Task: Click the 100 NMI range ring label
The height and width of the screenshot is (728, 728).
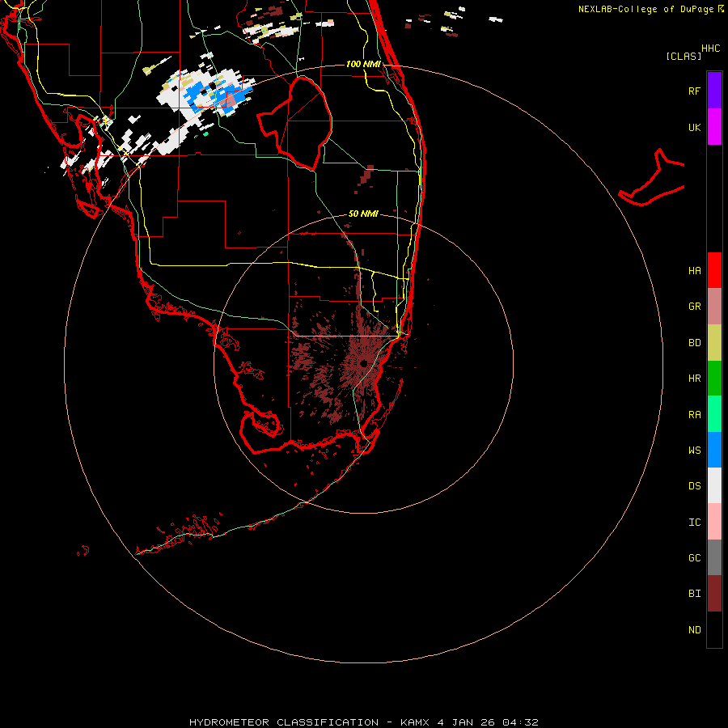Action: point(363,64)
